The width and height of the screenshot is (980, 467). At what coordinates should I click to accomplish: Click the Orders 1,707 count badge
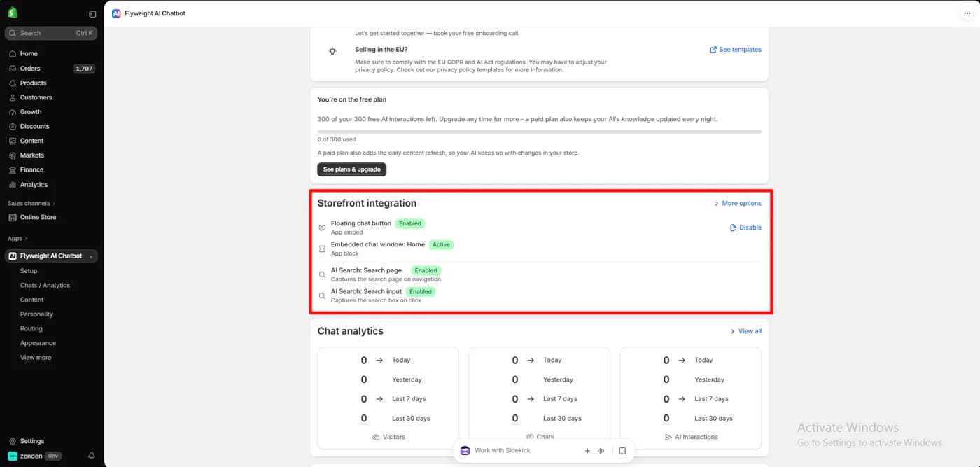pyautogui.click(x=84, y=69)
